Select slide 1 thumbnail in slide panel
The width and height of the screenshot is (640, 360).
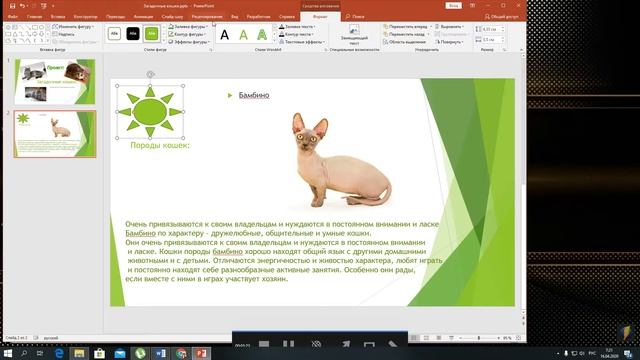[x=55, y=82]
